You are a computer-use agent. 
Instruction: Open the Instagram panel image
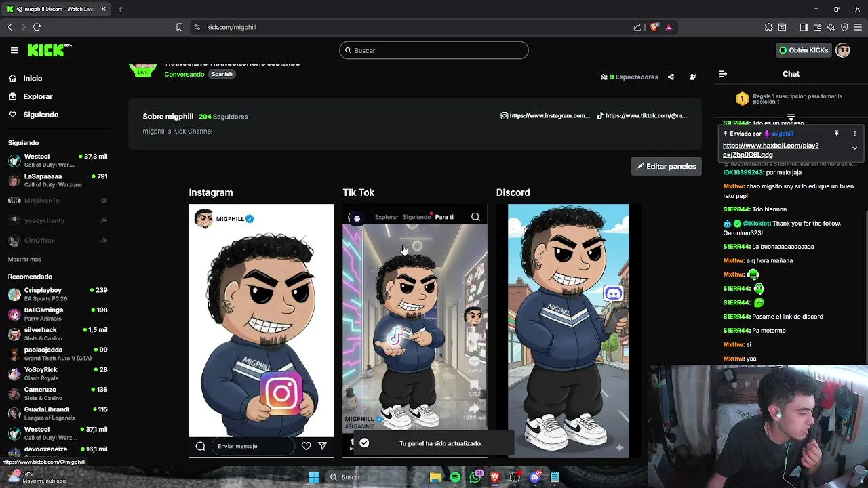pyautogui.click(x=261, y=331)
